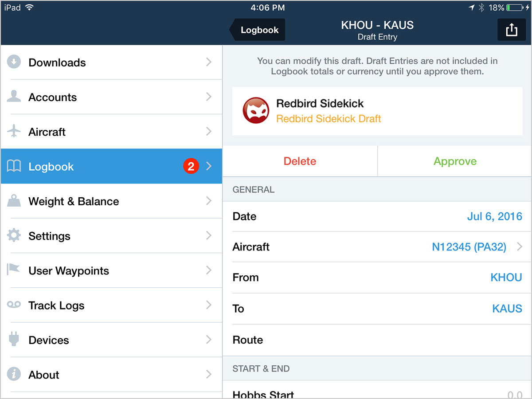Open Downloads via its chevron
Screen dimensions: 532x399
pyautogui.click(x=209, y=62)
